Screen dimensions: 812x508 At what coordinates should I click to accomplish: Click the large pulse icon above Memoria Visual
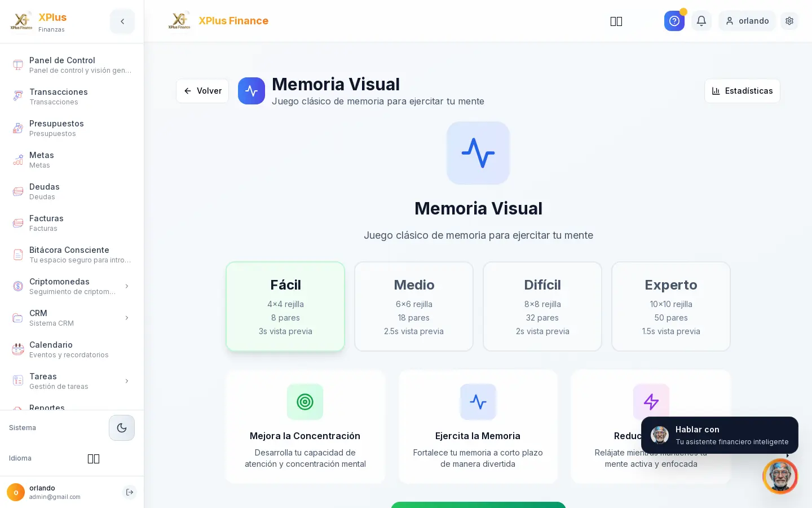pos(478,153)
